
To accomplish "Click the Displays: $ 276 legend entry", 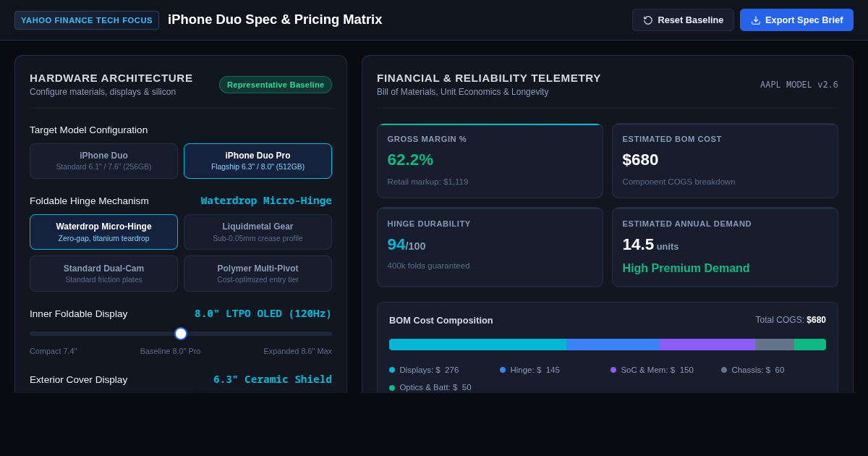I will (424, 370).
